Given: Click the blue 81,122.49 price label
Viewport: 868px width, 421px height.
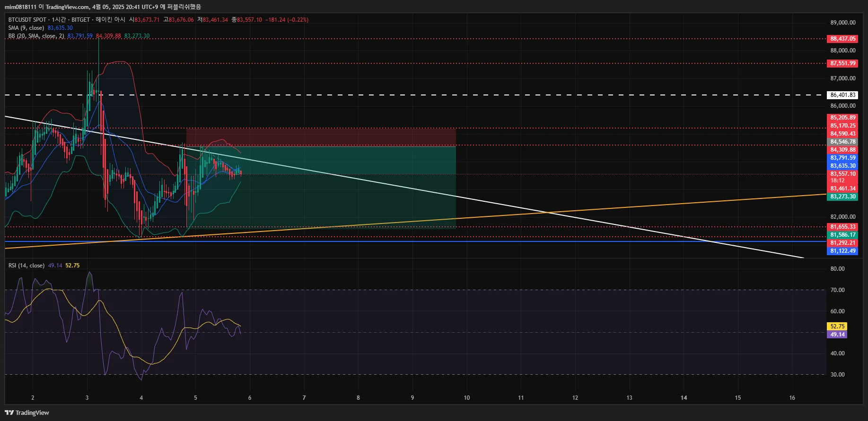Looking at the screenshot, I should 842,251.
